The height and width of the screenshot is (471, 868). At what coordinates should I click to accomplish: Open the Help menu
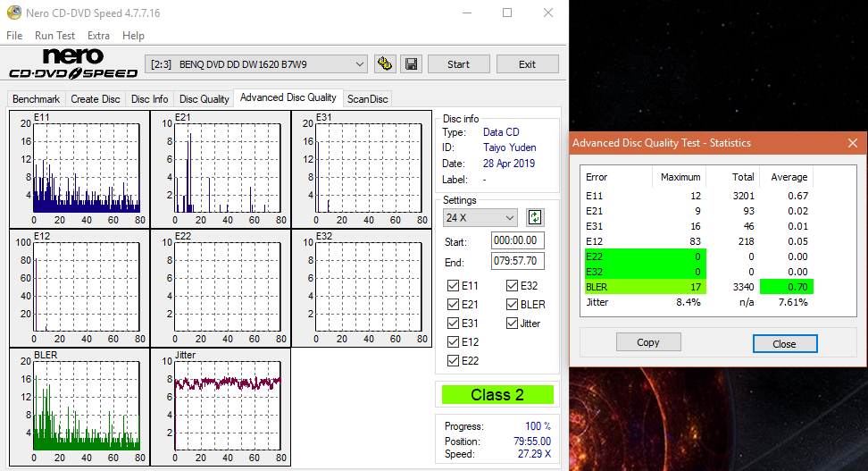tap(133, 36)
